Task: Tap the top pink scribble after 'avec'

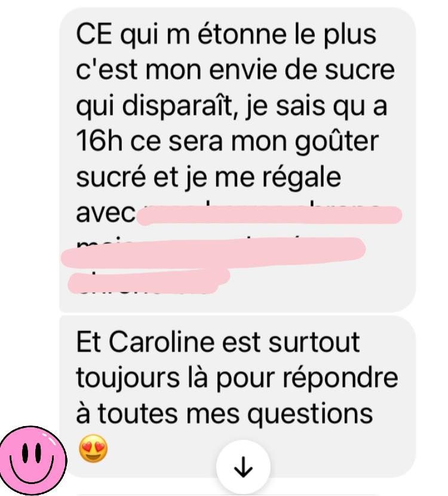Action: coord(270,215)
